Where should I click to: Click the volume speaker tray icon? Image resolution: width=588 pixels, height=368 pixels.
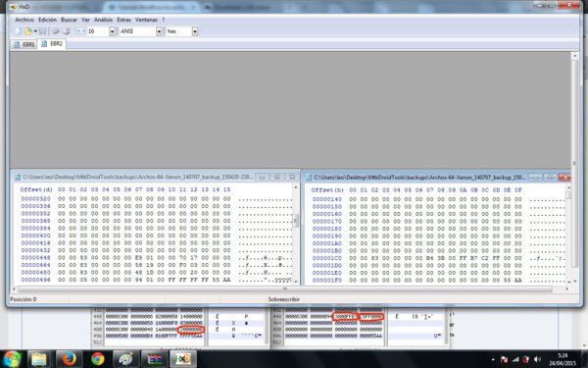coord(538,360)
